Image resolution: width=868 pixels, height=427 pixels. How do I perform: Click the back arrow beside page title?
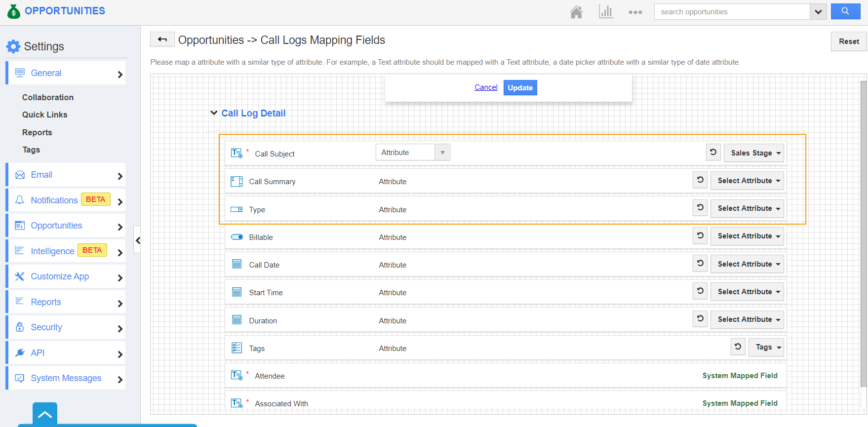click(x=162, y=39)
